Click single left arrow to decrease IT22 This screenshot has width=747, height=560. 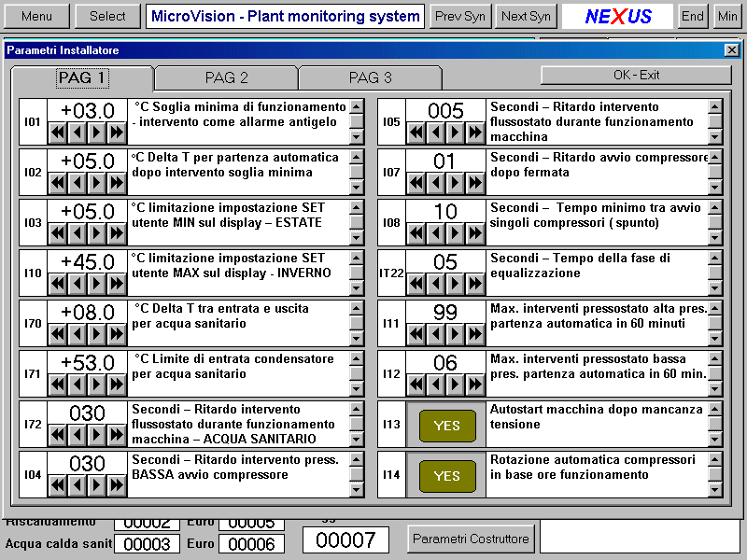tap(436, 284)
